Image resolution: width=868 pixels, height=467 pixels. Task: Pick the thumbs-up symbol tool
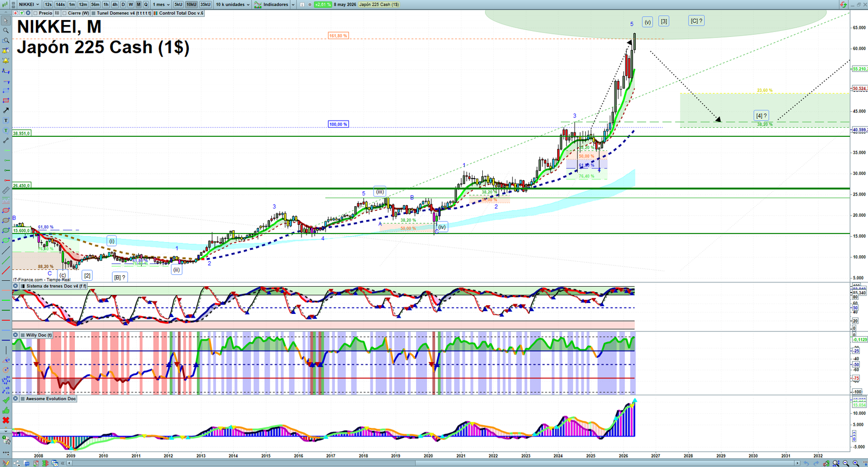tap(6, 410)
